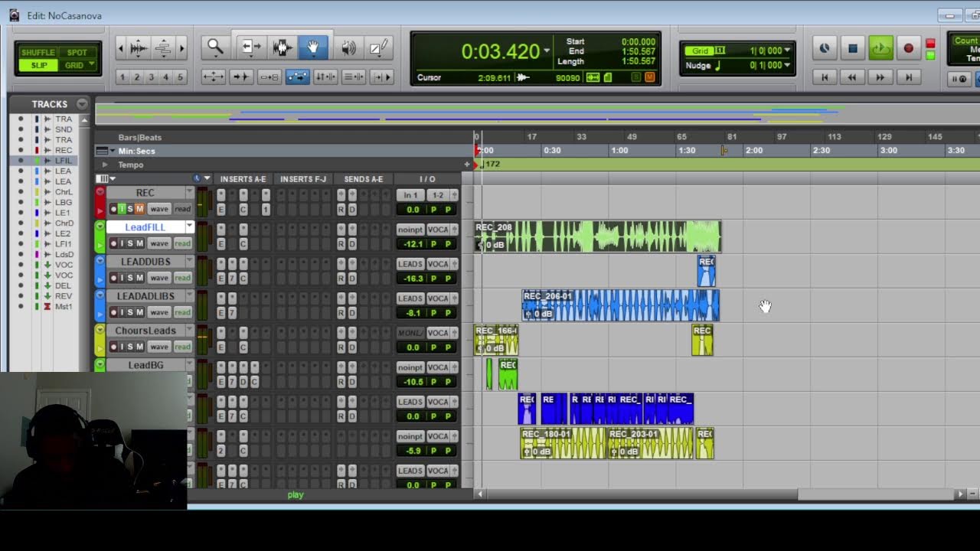Select the REC_208 green audio clip
The image size is (980, 551).
pos(598,236)
